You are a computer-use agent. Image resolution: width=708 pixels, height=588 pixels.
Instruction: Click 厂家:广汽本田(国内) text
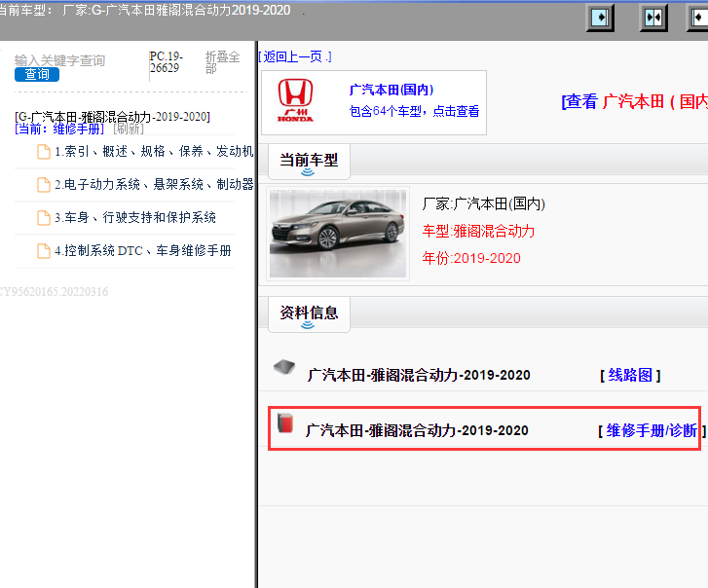(484, 204)
